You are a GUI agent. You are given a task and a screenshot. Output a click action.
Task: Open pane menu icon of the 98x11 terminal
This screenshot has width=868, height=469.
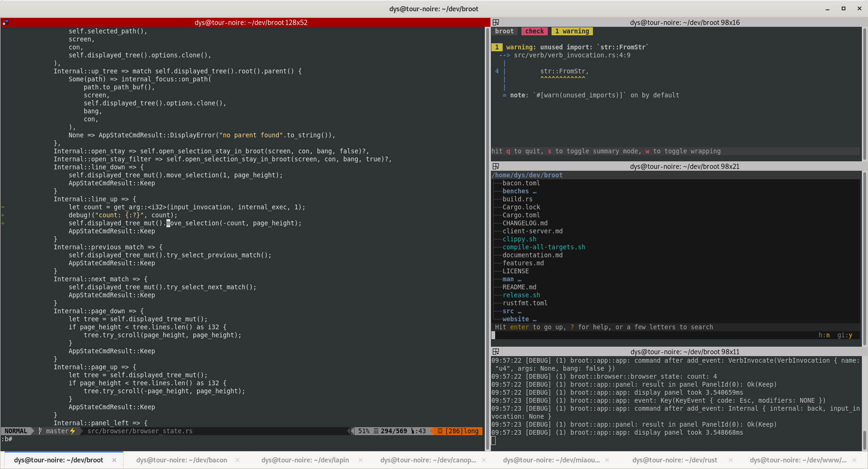coord(496,351)
